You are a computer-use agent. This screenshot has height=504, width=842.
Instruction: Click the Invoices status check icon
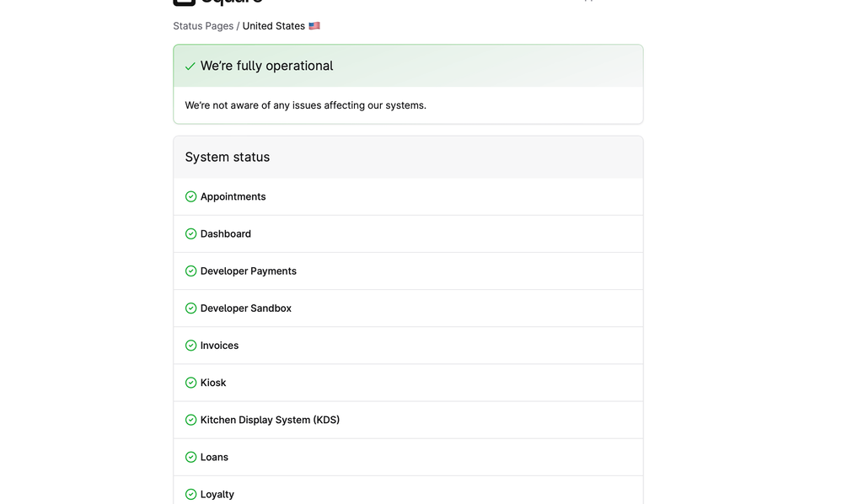coord(191,346)
